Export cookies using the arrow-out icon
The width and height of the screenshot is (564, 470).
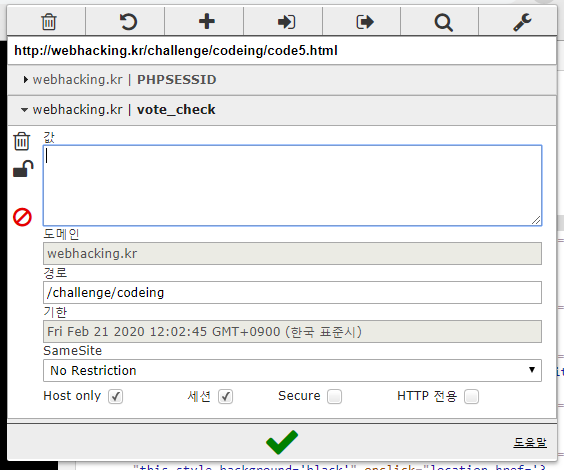tap(365, 22)
